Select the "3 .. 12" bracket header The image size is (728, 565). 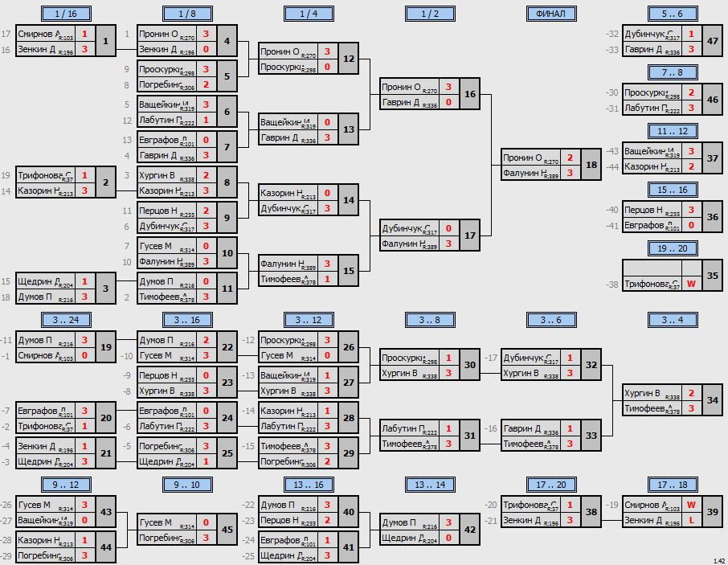tap(309, 320)
